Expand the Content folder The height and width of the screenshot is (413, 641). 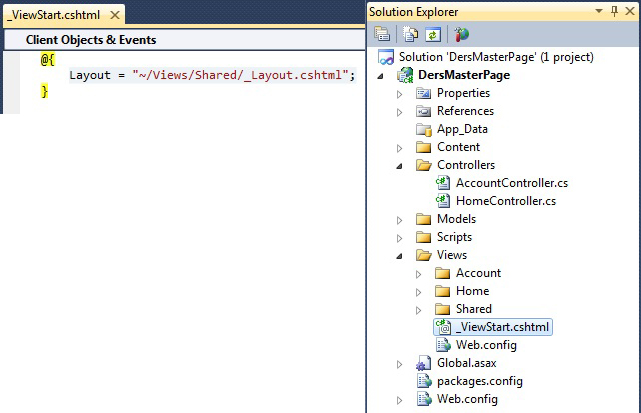[x=399, y=148]
